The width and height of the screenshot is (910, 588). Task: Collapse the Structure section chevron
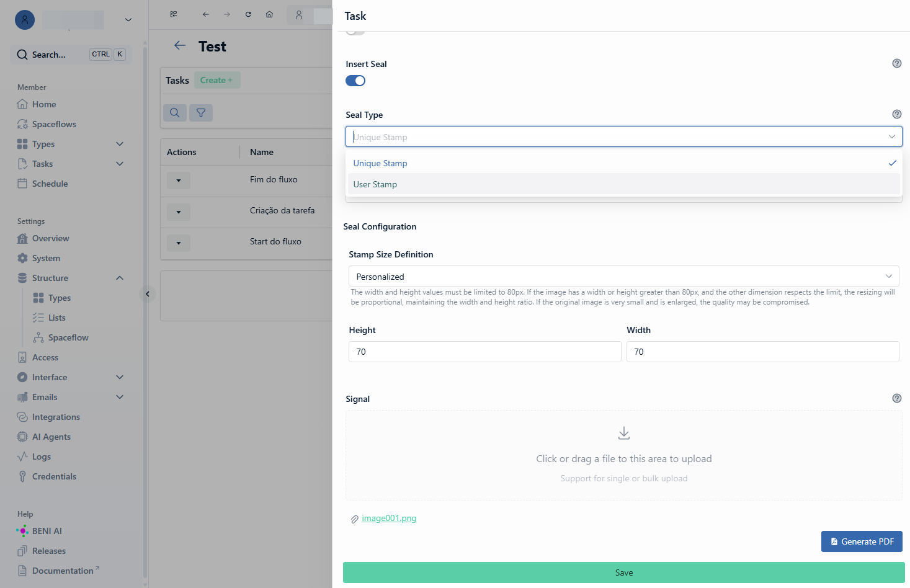point(120,278)
